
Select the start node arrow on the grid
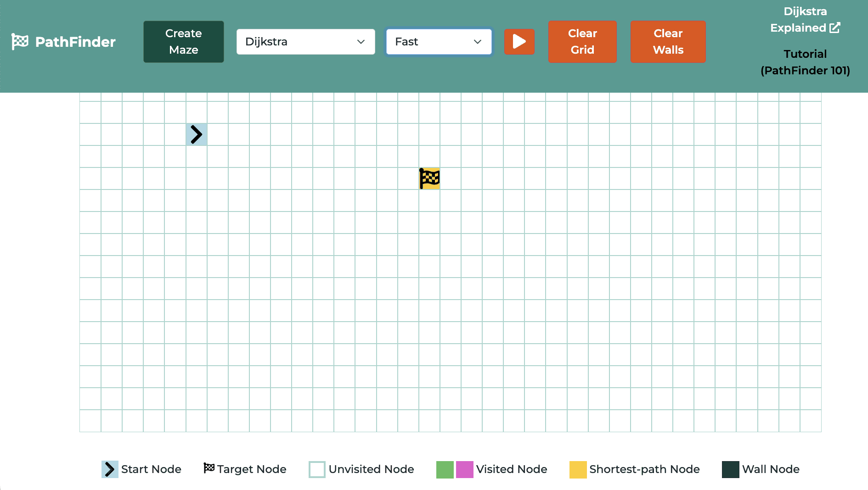coord(197,134)
